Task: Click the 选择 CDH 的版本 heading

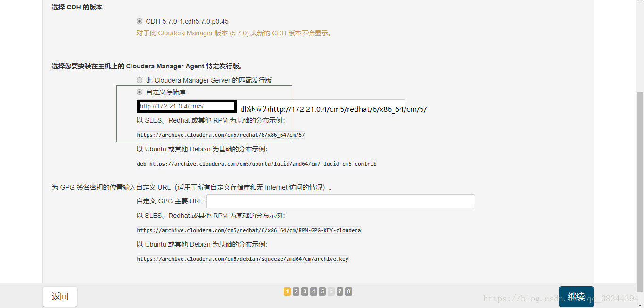Action: (x=77, y=8)
